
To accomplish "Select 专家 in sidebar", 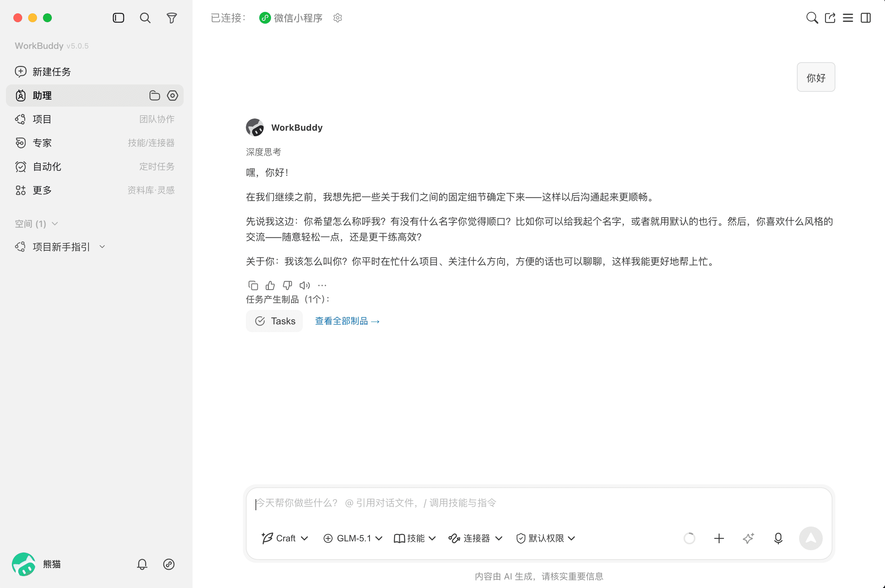I will point(94,143).
